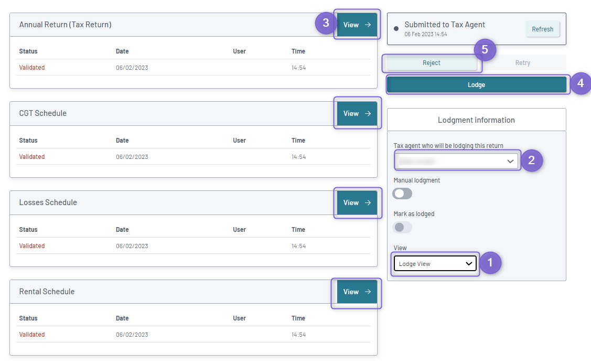This screenshot has height=364, width=591.
Task: Click the arrow icon on Losses Schedule View
Action: (x=368, y=203)
